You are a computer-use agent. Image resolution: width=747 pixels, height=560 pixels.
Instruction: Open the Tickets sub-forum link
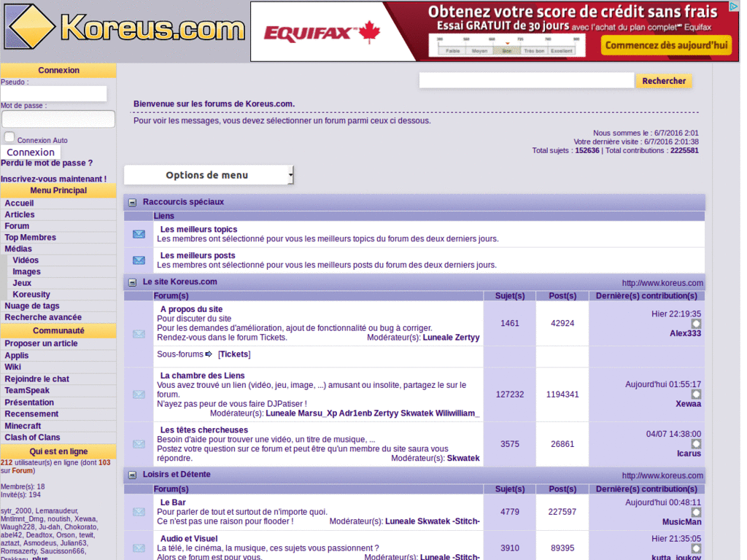click(x=234, y=354)
